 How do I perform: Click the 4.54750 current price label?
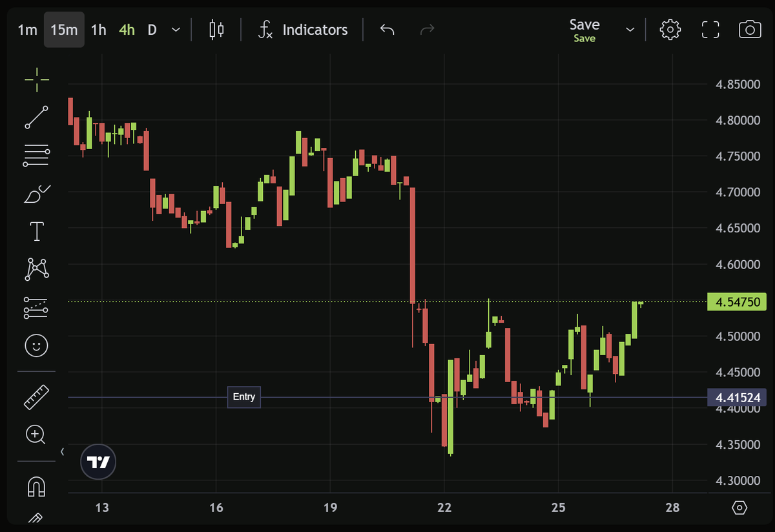[738, 302]
